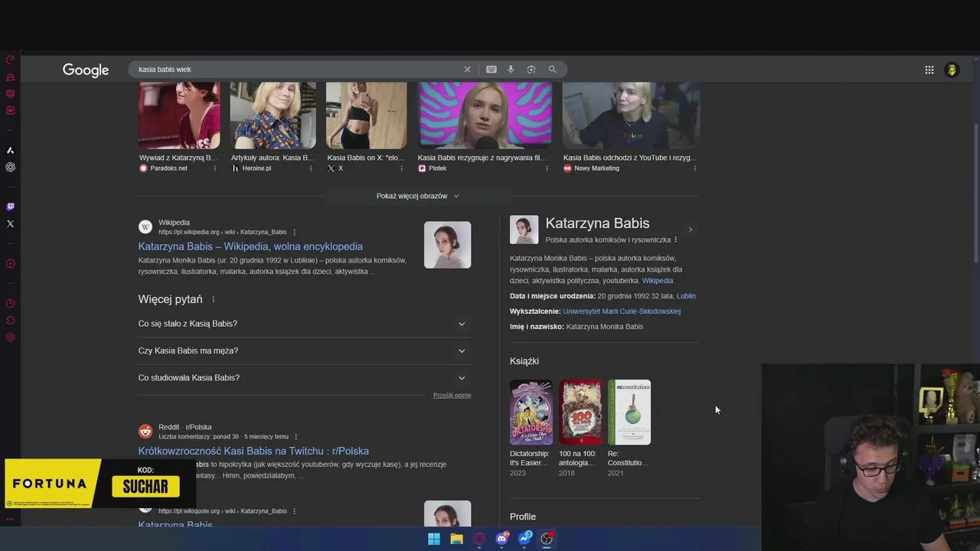Expand 'Pokaż więcej obrazów' images section
This screenshot has height=551, width=980.
tap(418, 196)
